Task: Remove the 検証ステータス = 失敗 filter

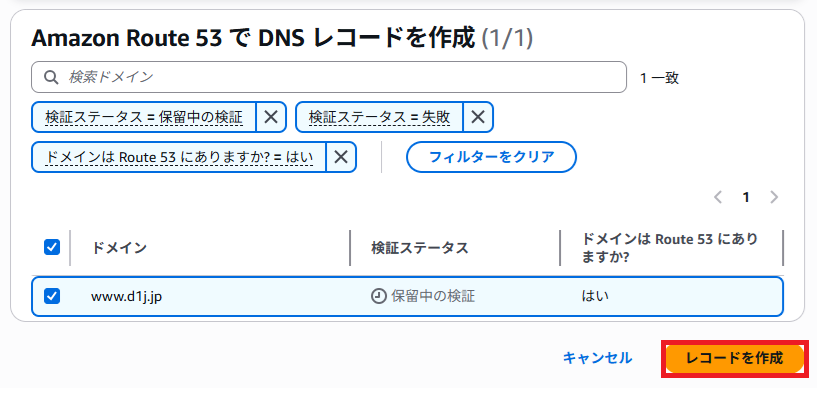Action: pos(478,117)
